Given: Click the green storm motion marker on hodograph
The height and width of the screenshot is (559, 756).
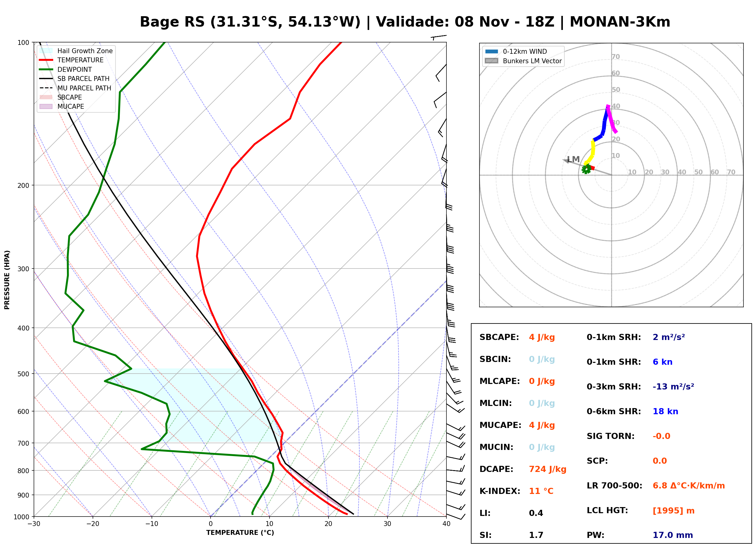Looking at the screenshot, I should [x=586, y=169].
